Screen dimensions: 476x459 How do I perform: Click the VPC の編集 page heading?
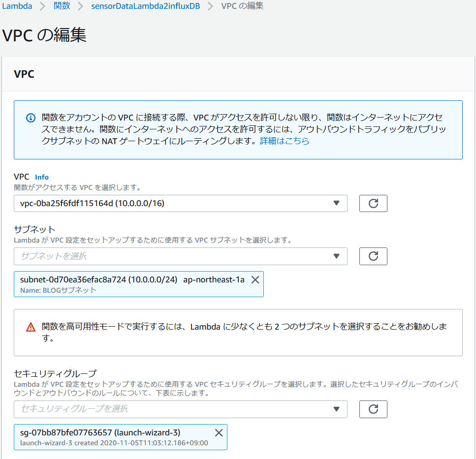(44, 35)
